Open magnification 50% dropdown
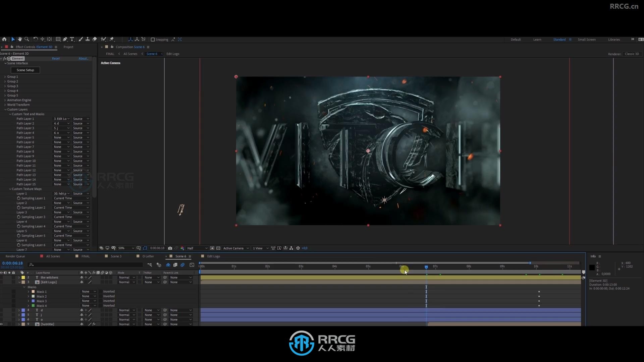This screenshot has width=644, height=362. pyautogui.click(x=126, y=248)
